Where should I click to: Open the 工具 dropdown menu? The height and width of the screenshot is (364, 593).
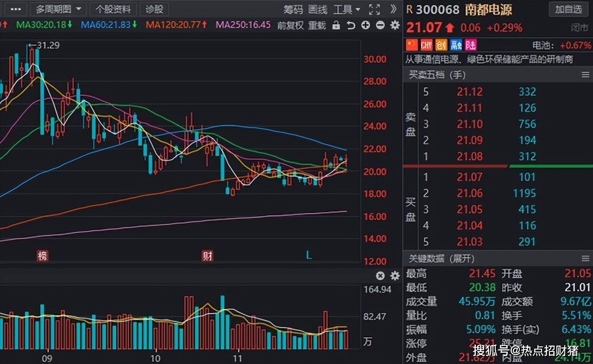tap(347, 9)
